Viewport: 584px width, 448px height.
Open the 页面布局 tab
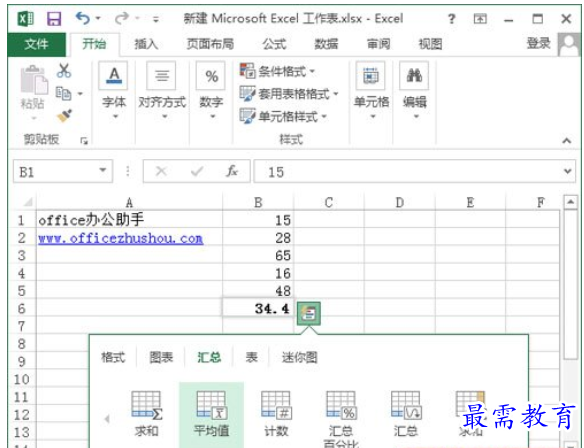[210, 44]
